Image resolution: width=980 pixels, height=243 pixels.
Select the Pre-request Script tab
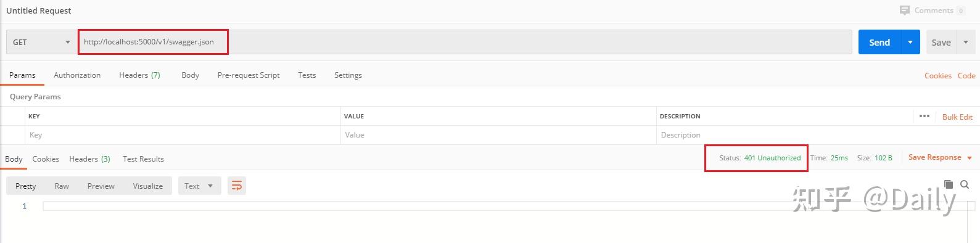tap(249, 75)
